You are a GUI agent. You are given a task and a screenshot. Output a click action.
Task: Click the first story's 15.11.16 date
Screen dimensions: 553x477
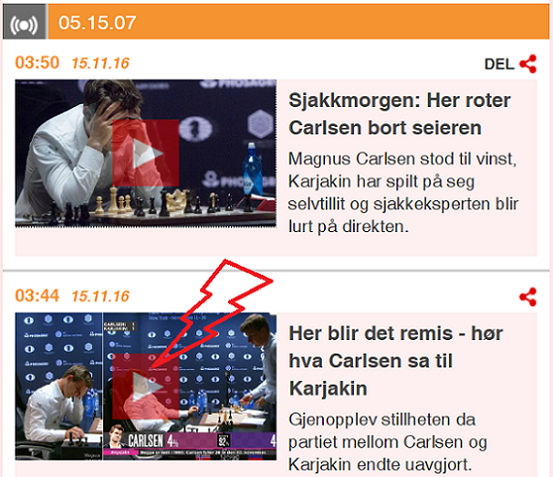coord(101,63)
